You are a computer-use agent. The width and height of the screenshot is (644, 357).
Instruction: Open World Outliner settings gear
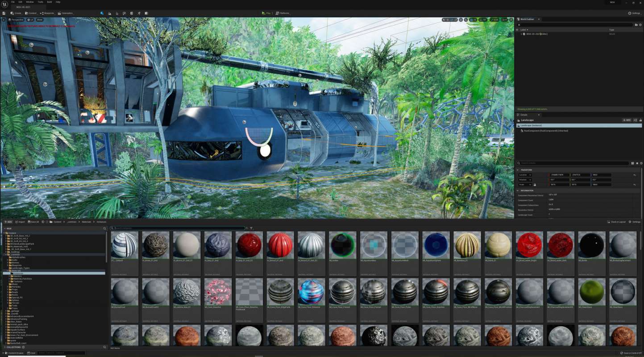[640, 25]
